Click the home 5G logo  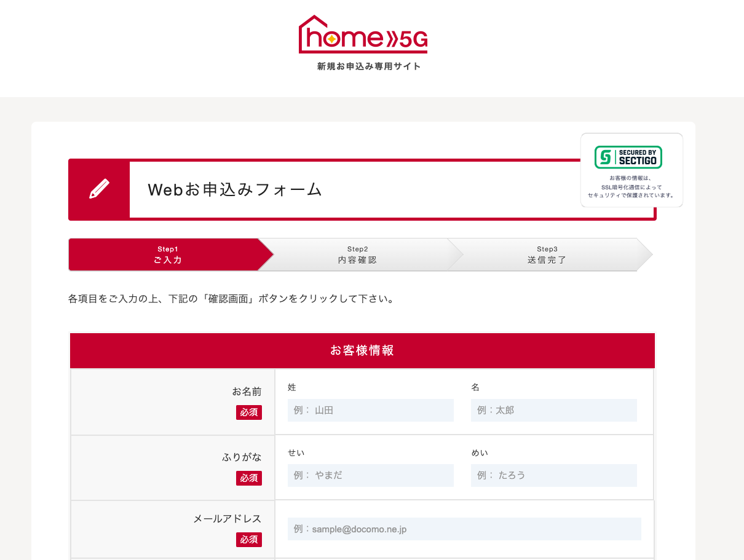tap(363, 34)
